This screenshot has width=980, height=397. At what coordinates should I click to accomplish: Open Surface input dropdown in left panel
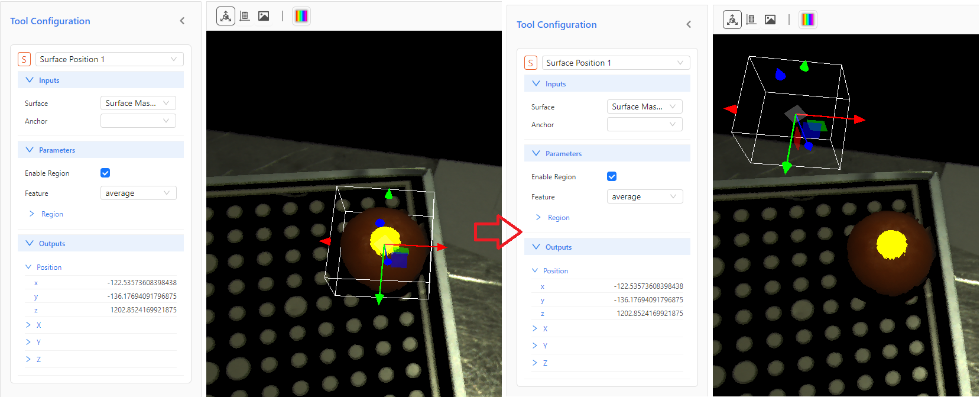(138, 103)
